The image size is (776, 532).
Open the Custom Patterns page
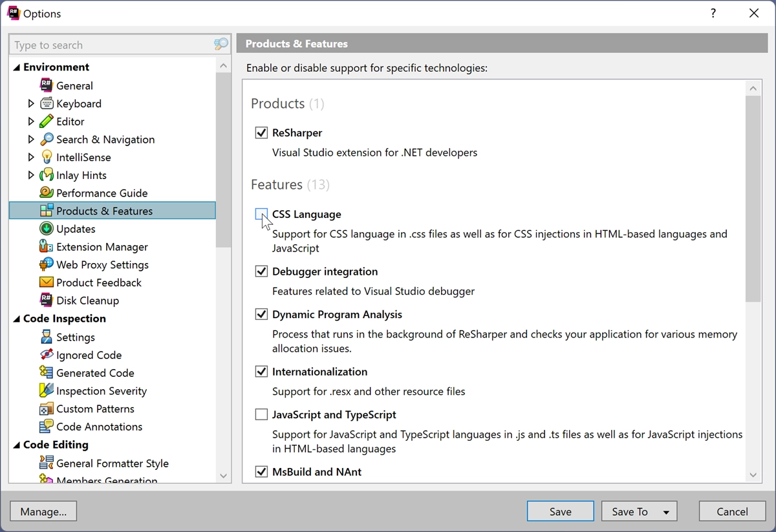click(95, 409)
